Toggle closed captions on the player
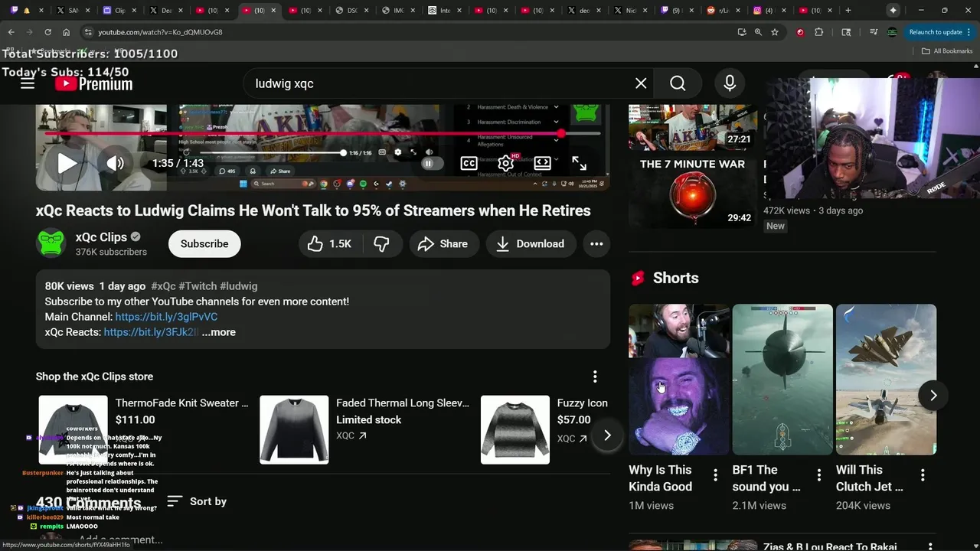The height and width of the screenshot is (551, 980). pyautogui.click(x=469, y=163)
